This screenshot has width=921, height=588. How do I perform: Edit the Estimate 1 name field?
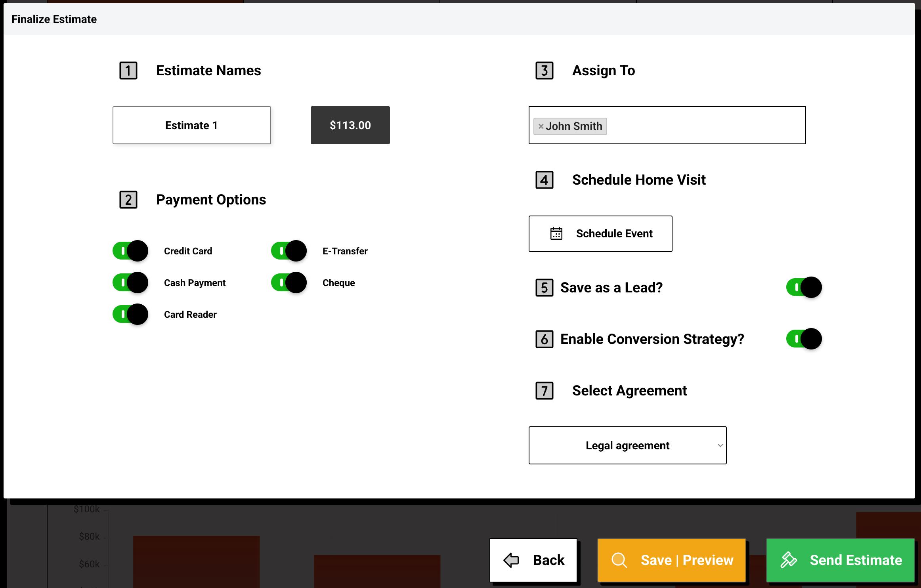[x=192, y=125]
